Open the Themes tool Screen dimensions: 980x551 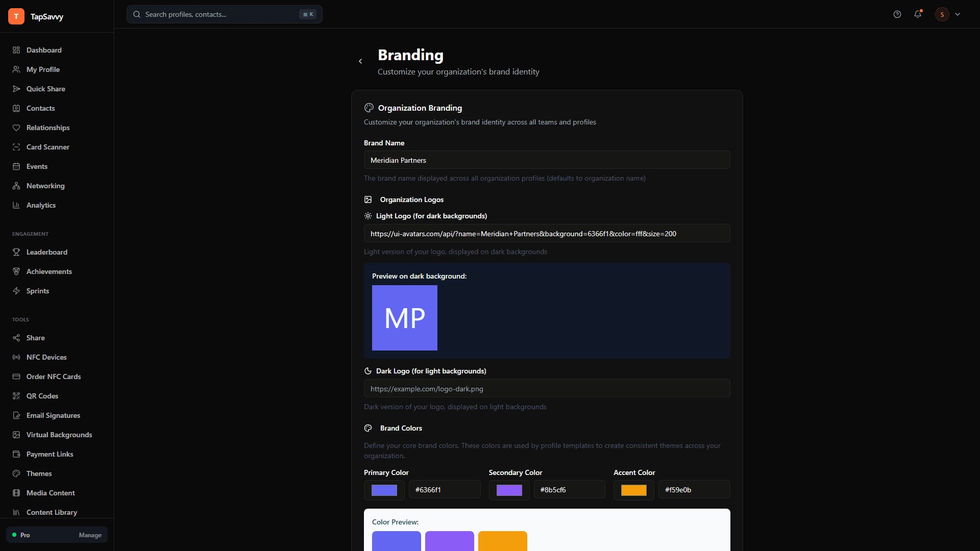(x=39, y=473)
